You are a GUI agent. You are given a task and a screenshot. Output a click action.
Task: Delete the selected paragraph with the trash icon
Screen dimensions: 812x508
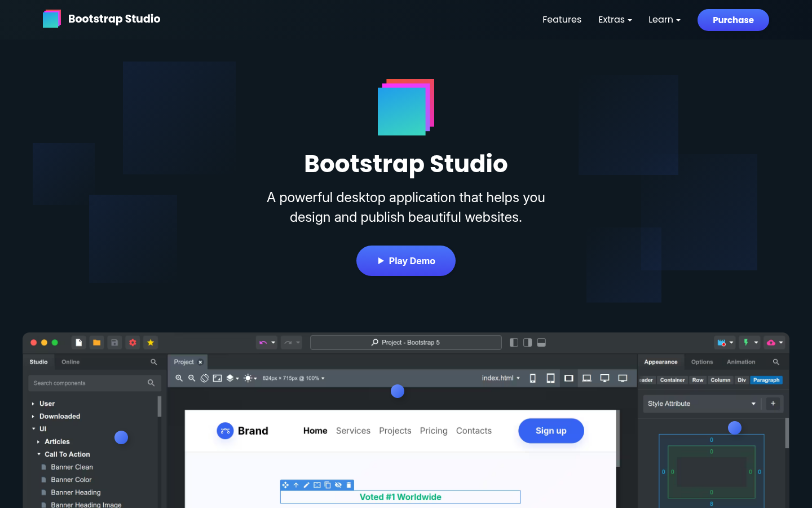coord(348,485)
